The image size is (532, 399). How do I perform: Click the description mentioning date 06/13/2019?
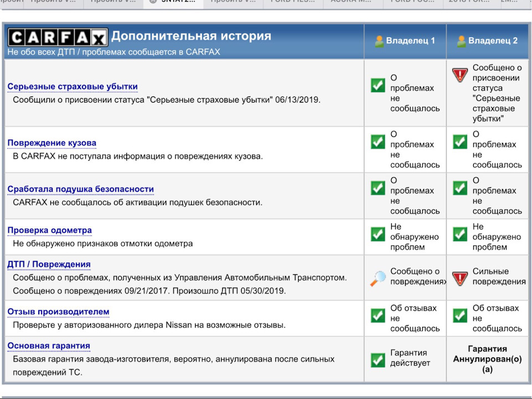[x=167, y=100]
